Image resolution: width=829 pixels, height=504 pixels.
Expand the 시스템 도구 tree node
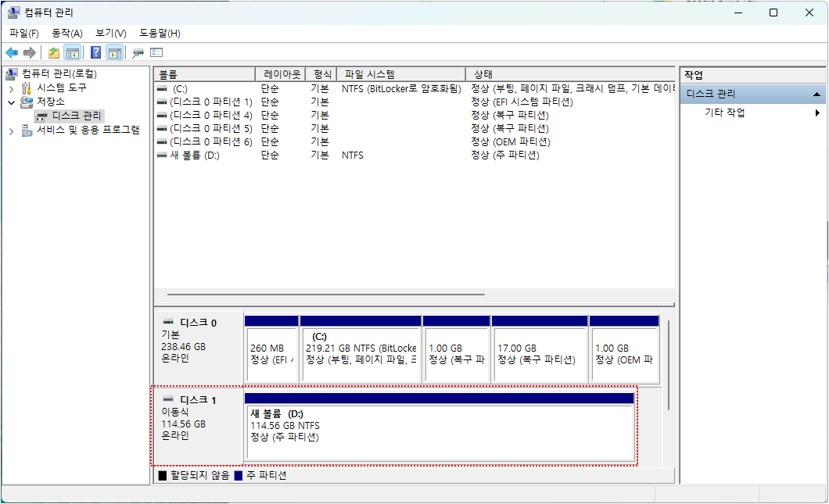(x=11, y=88)
